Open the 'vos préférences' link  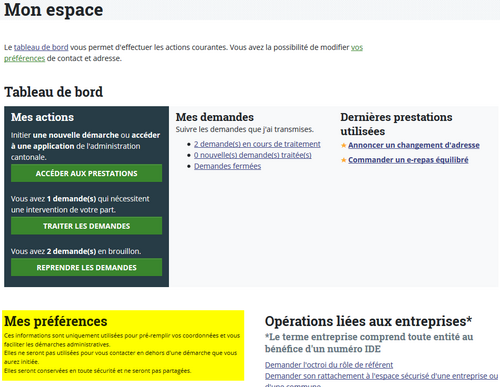(357, 47)
